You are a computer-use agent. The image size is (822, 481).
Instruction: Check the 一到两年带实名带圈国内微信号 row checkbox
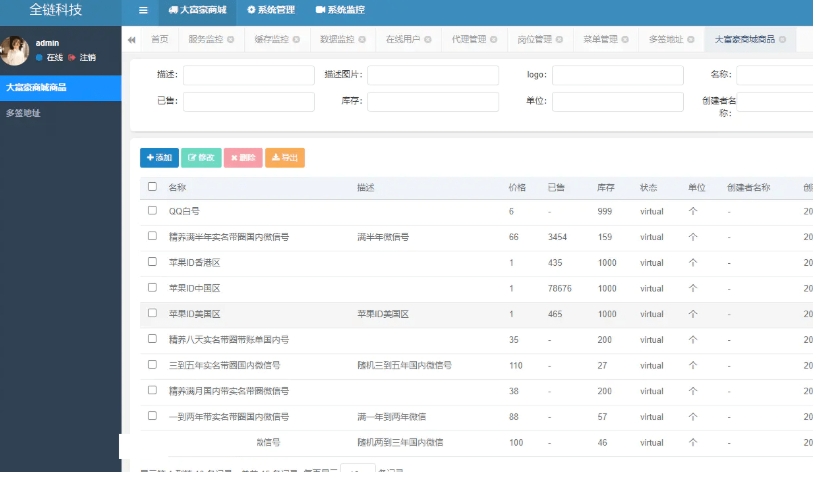pyautogui.click(x=153, y=417)
